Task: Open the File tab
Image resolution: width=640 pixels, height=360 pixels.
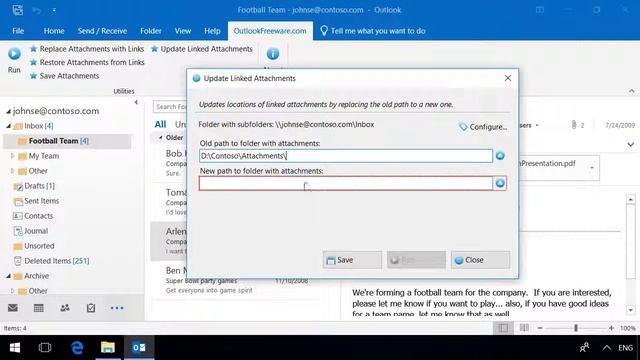Action: pyautogui.click(x=18, y=31)
